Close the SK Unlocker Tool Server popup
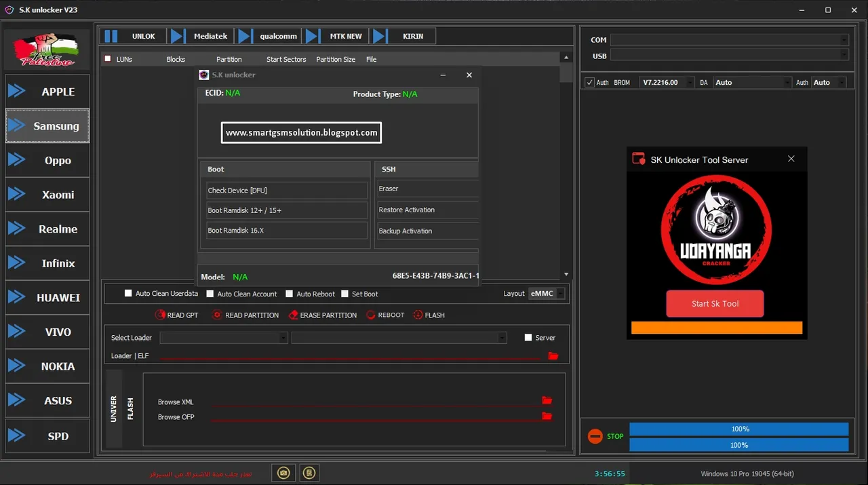Image resolution: width=868 pixels, height=485 pixels. [x=791, y=159]
